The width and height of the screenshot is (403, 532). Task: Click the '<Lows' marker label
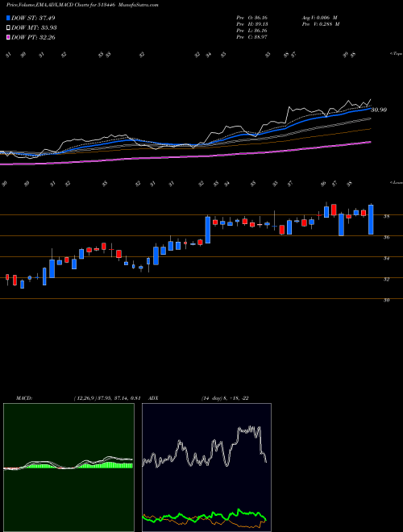click(397, 183)
